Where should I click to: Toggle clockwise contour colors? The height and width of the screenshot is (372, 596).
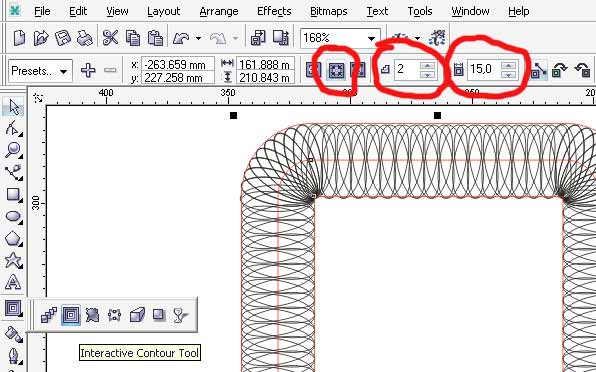(x=560, y=70)
